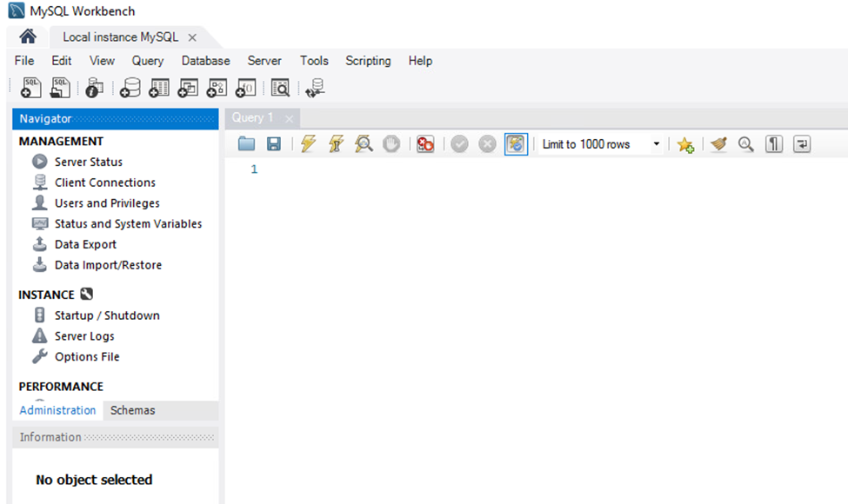Go to the Workbench home screen icon

[28, 36]
